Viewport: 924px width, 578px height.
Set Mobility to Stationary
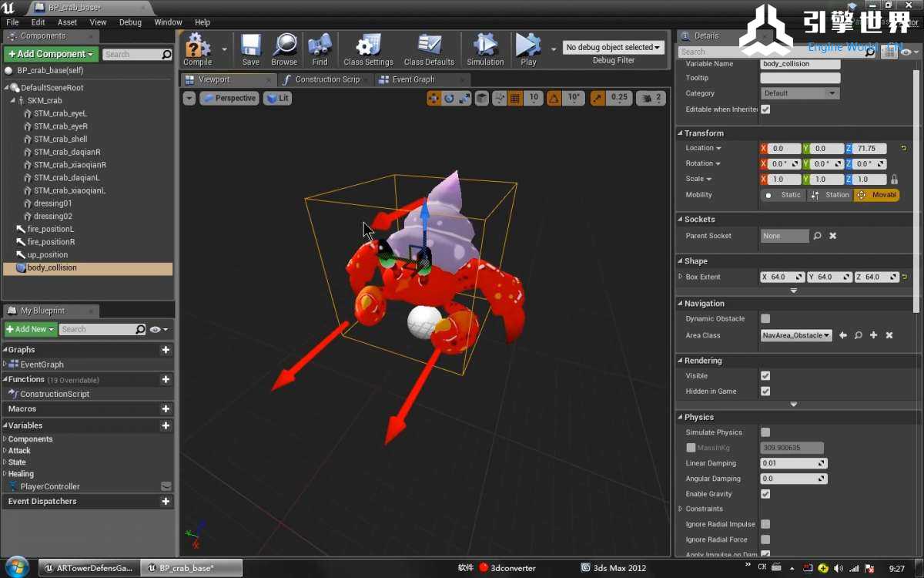[830, 195]
